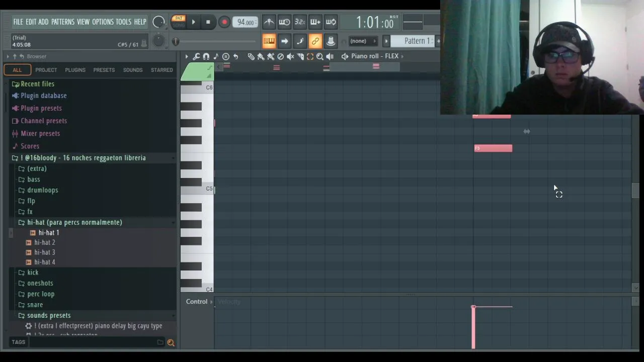This screenshot has height=362, width=644.
Task: Click the master volume knob
Action: [158, 22]
